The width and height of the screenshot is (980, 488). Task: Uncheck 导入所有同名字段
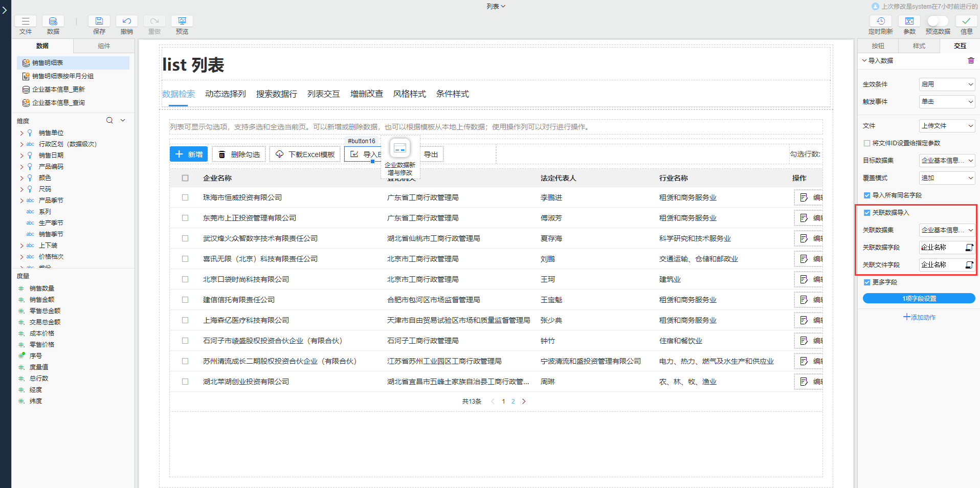click(x=867, y=195)
